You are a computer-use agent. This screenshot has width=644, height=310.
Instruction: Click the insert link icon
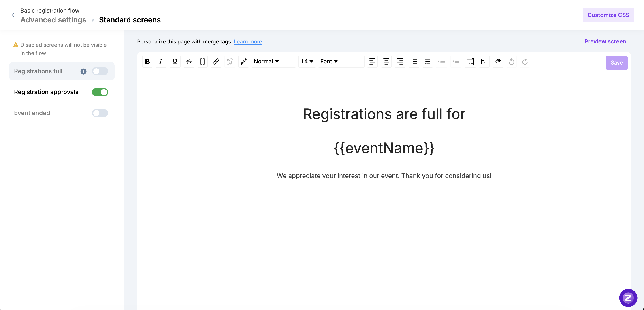[216, 62]
